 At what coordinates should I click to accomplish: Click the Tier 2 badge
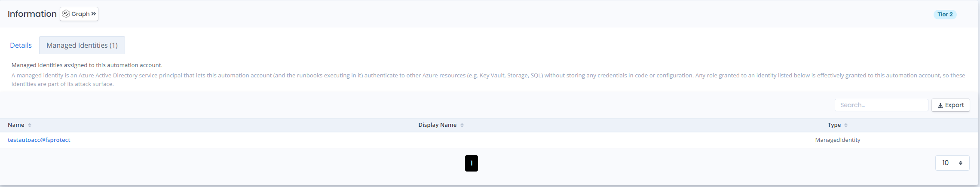(x=945, y=14)
